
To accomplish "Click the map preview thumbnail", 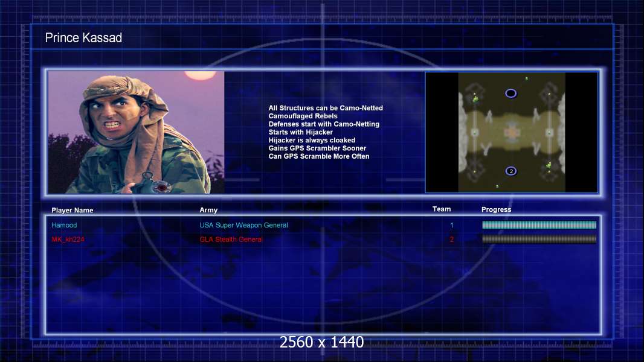I will (x=511, y=132).
